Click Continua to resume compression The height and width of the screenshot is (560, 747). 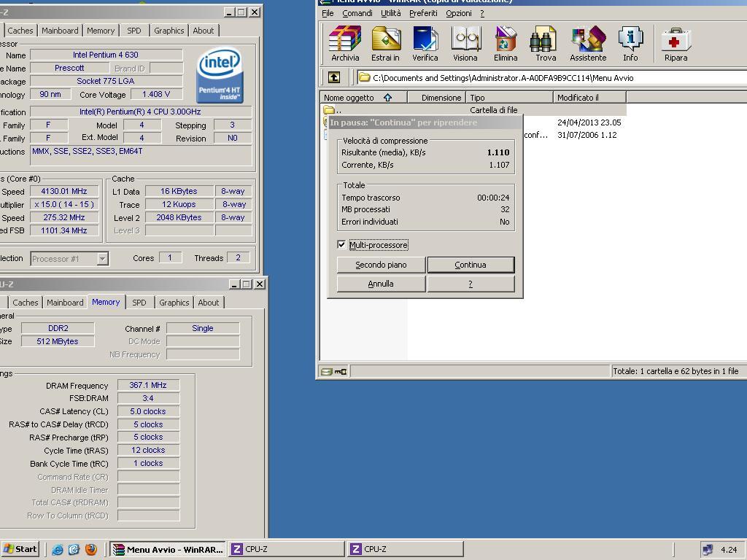(x=471, y=265)
